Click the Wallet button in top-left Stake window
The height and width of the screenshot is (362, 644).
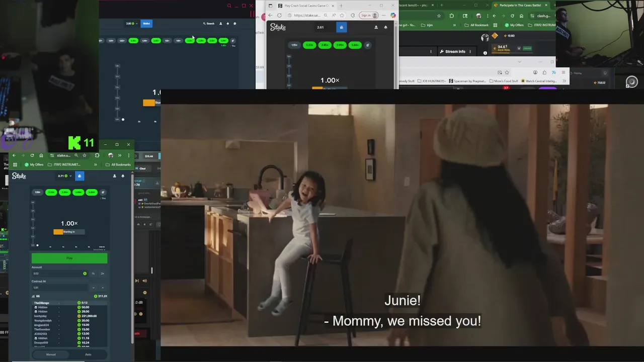coord(146,24)
